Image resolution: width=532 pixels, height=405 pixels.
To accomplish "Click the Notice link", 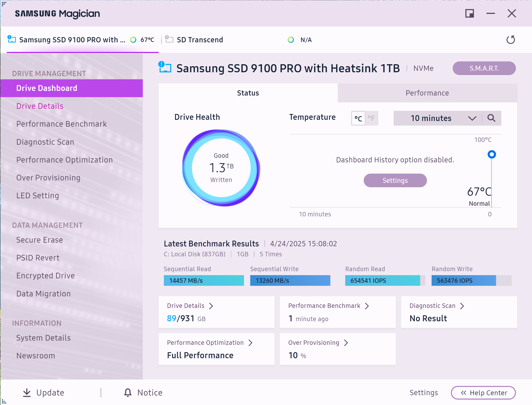I will point(143,393).
